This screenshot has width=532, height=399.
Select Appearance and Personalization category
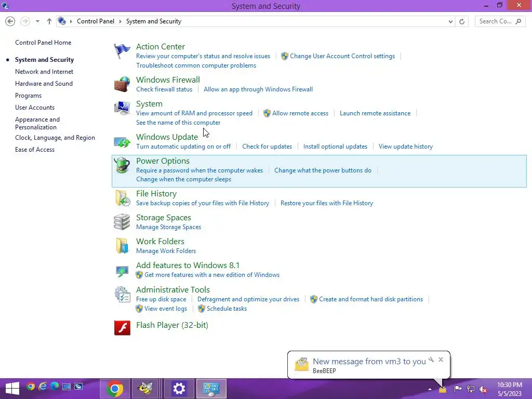tap(37, 123)
